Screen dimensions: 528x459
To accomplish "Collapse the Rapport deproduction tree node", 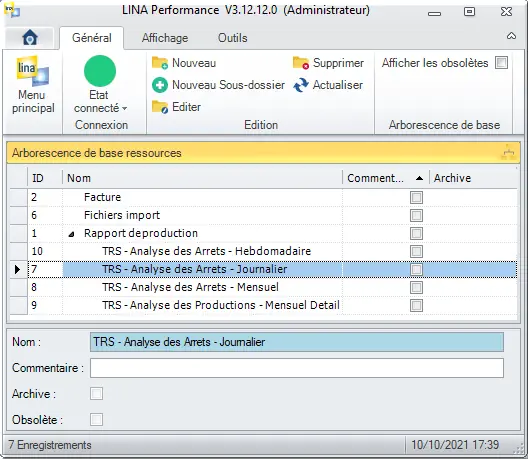I will pos(71,234).
